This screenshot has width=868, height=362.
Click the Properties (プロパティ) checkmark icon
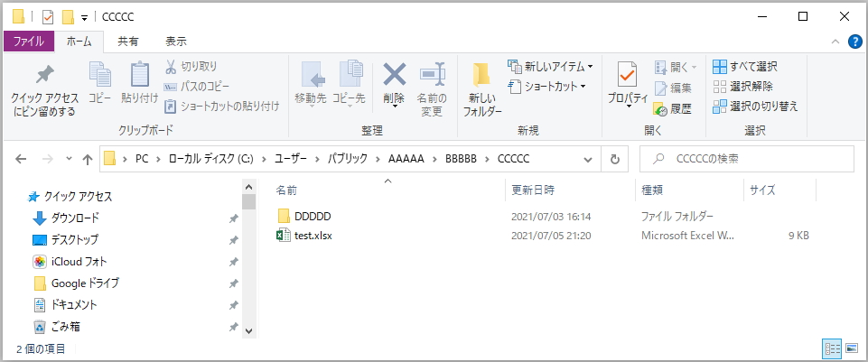pos(627,74)
